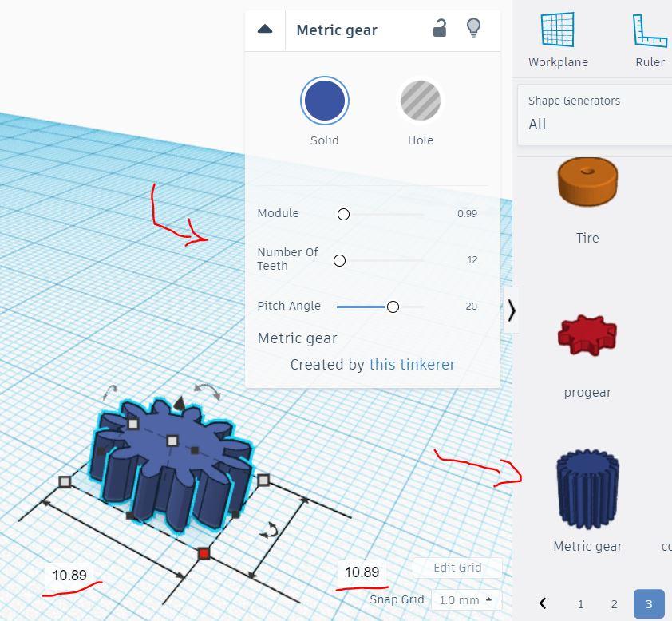Select the blue gear model
Screen dimensions: 672x621
[172, 465]
